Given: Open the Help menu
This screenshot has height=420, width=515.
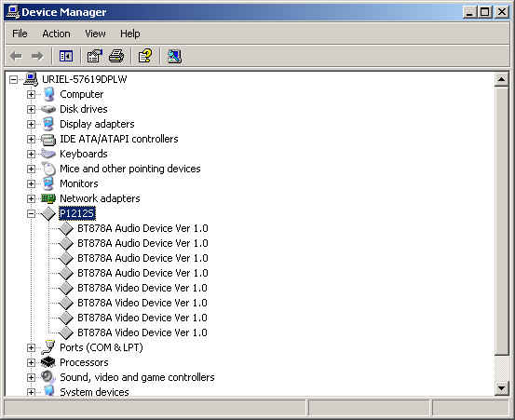Looking at the screenshot, I should [x=130, y=34].
